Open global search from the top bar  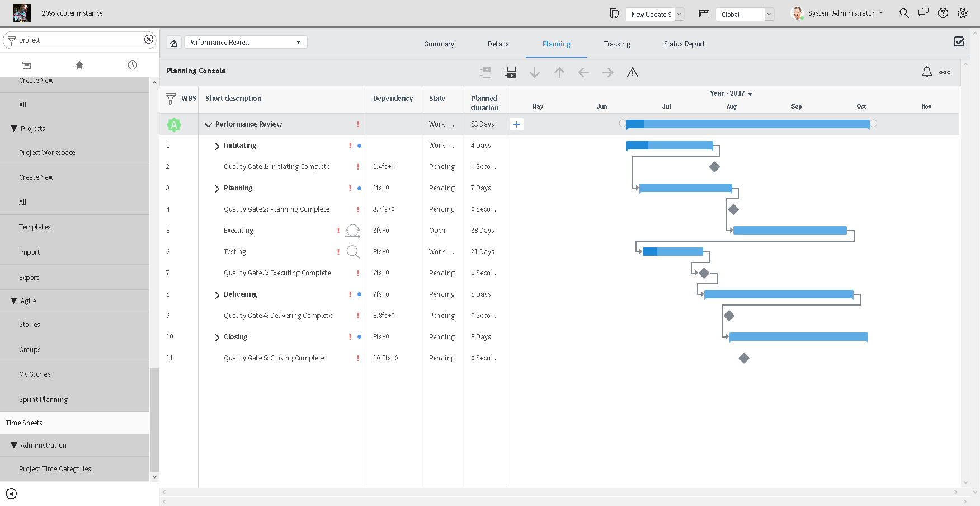point(904,12)
